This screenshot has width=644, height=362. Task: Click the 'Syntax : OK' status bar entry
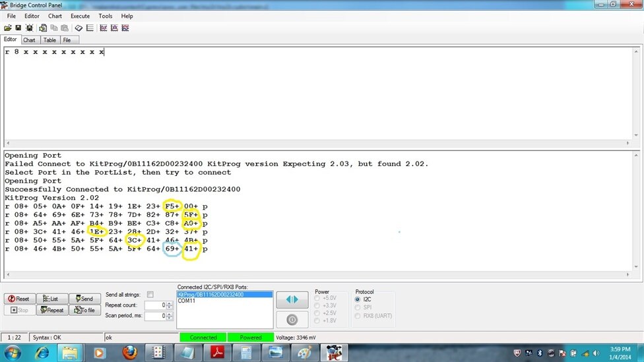47,338
